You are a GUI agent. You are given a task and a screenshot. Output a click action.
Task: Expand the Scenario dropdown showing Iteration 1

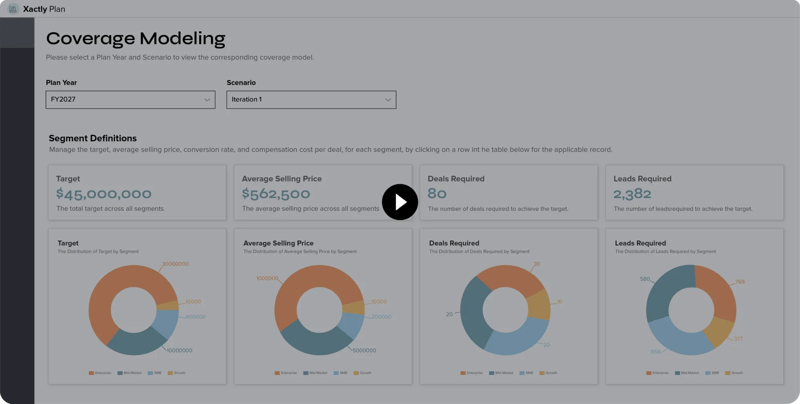(x=311, y=100)
